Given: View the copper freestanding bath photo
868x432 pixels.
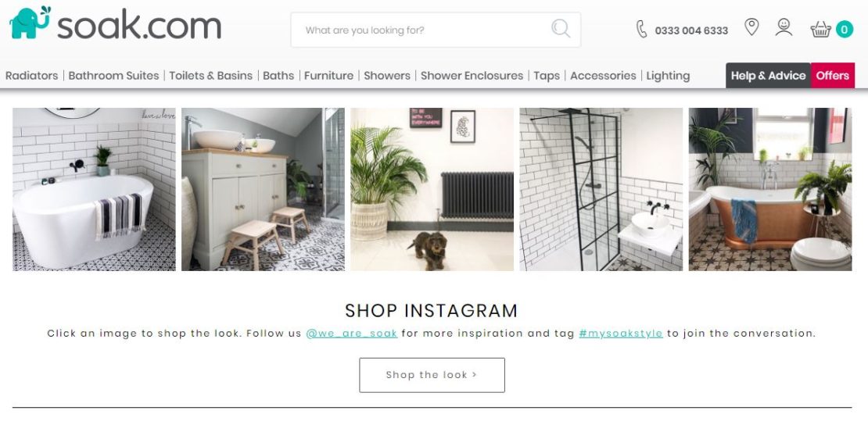Looking at the screenshot, I should 770,189.
